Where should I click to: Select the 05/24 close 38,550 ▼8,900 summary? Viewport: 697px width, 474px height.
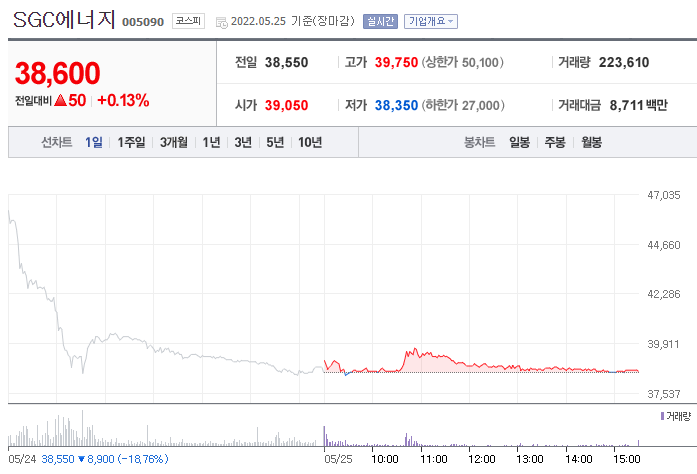[x=105, y=459]
